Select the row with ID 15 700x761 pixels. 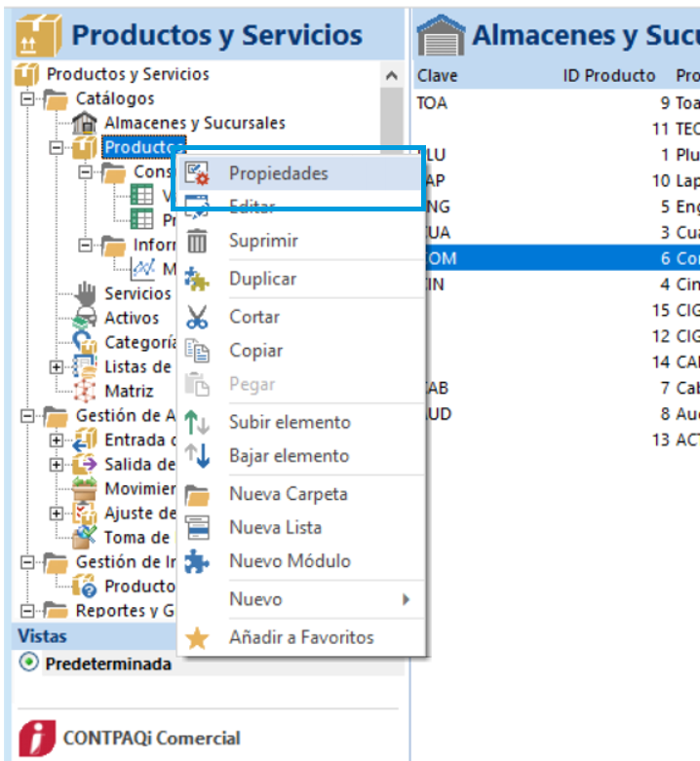pos(557,310)
